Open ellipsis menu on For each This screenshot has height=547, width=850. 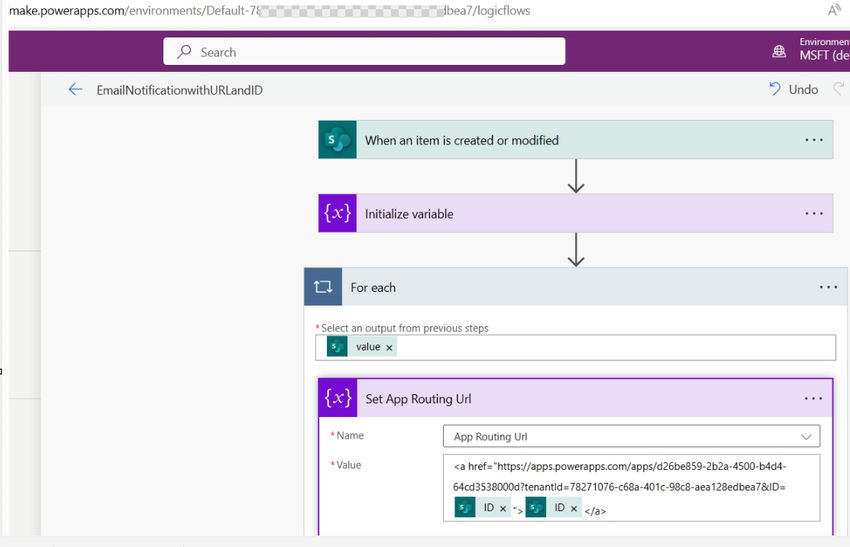[x=828, y=287]
